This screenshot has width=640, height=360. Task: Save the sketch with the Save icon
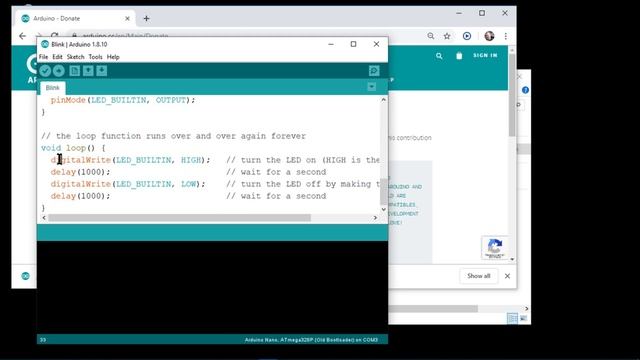102,71
